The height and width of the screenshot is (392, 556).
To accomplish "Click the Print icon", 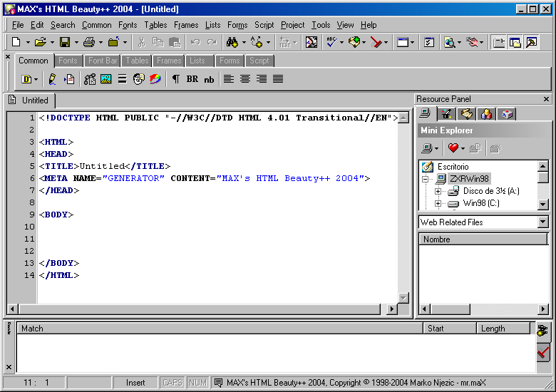I will coord(88,42).
